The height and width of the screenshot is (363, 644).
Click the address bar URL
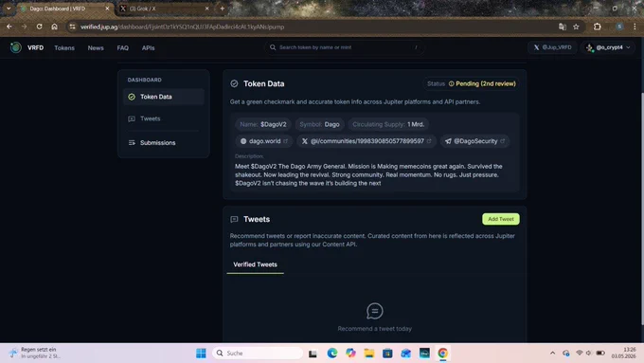pyautogui.click(x=183, y=27)
